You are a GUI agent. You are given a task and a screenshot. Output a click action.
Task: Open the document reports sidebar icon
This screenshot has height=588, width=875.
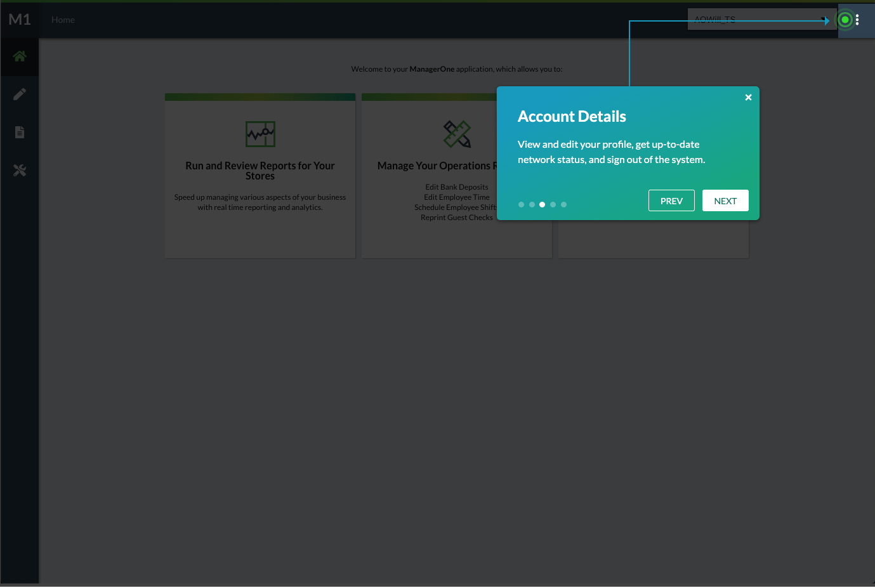click(x=20, y=132)
